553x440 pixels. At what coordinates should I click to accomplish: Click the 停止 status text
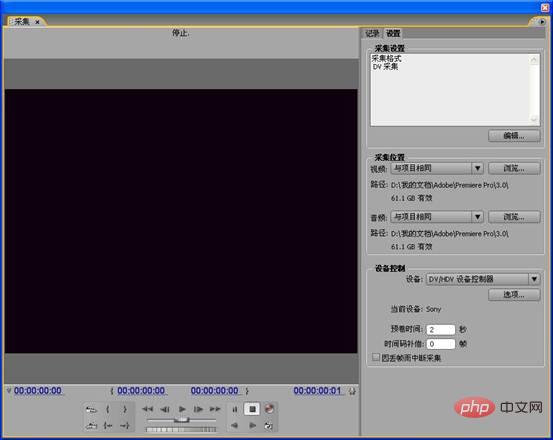coord(180,33)
